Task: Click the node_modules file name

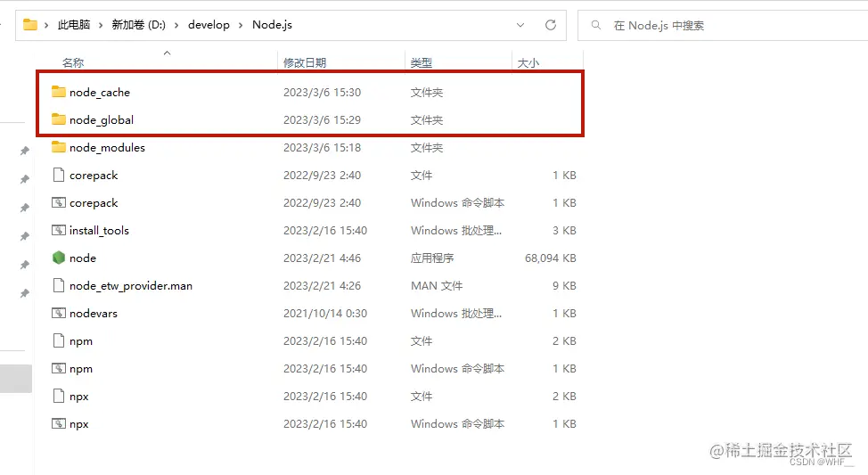Action: [108, 148]
